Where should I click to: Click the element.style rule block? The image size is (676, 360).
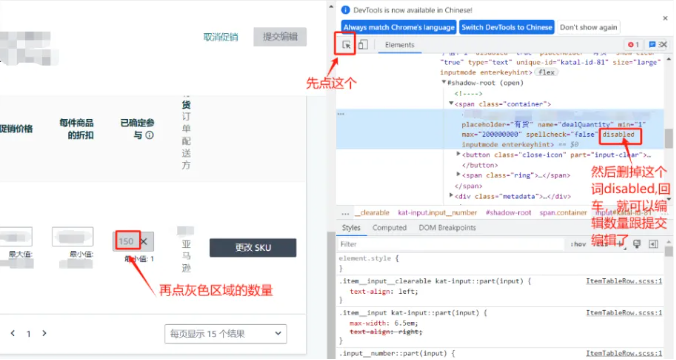pyautogui.click(x=500, y=263)
